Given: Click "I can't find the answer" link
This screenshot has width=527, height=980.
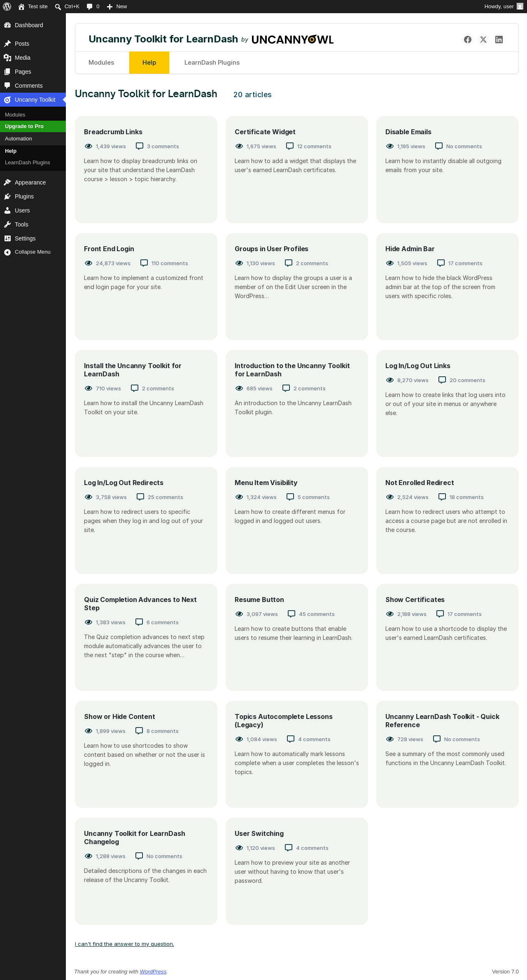Looking at the screenshot, I should [124, 944].
